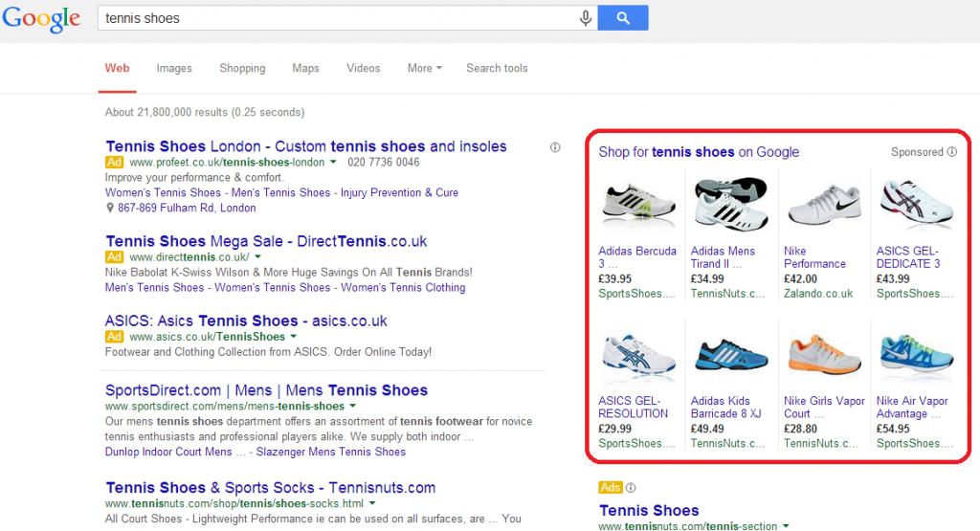Screen dimensions: 980x531
Task: Click ASICS GEL-RESOLUTION shoe image
Action: 638,356
